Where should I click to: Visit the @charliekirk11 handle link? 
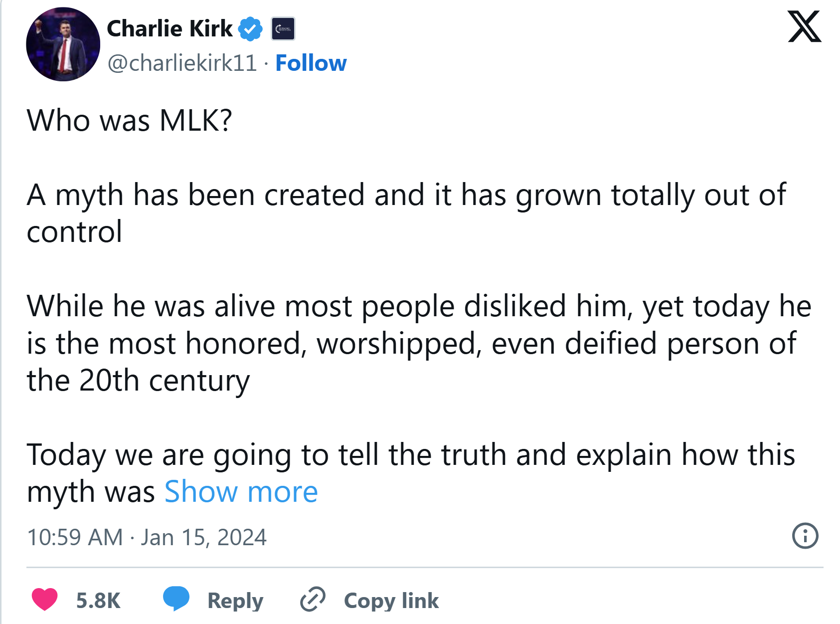(x=182, y=63)
